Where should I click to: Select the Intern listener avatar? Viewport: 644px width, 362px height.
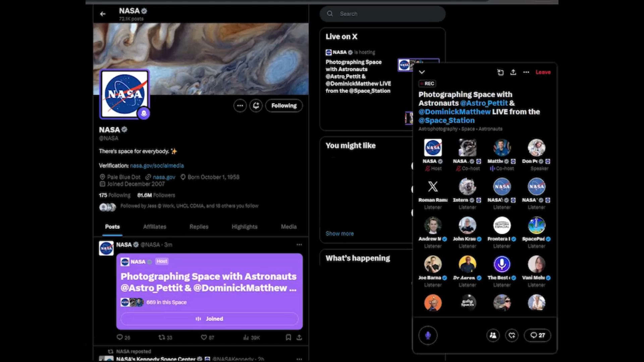click(x=467, y=187)
